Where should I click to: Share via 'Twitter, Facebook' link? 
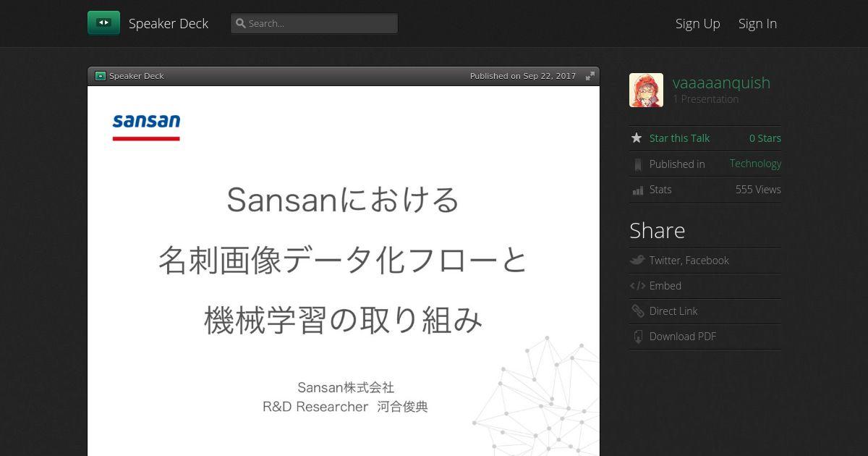point(689,261)
